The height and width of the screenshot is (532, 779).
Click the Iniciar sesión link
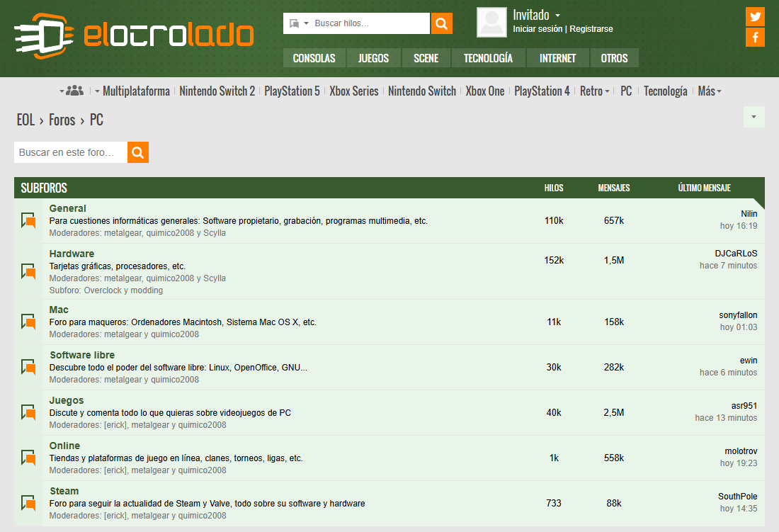pyautogui.click(x=538, y=29)
